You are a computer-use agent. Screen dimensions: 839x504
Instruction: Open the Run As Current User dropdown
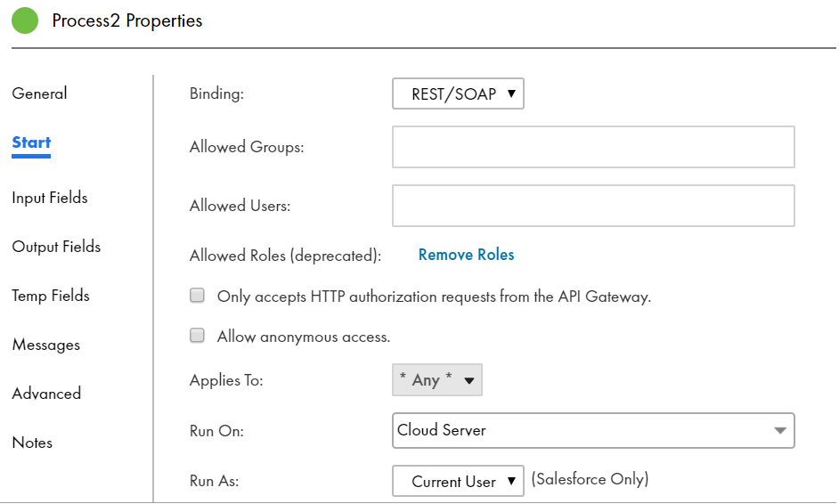pos(458,481)
